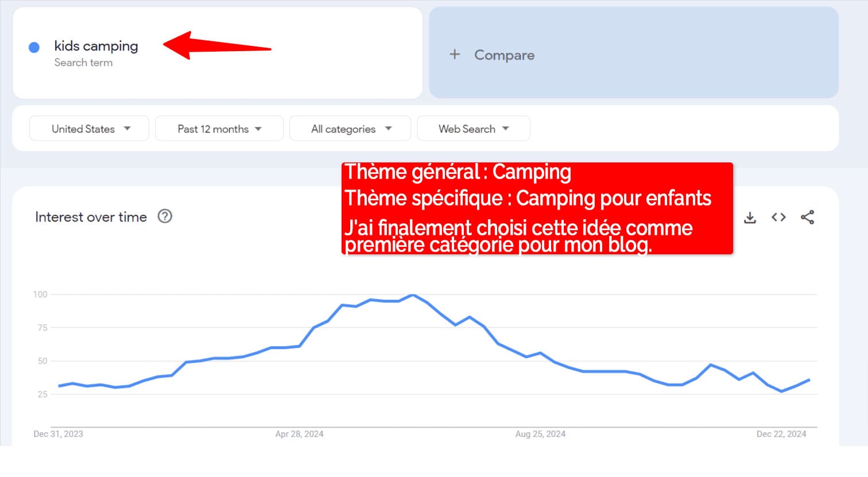
Task: Expand the Past 12 months time range
Action: tap(219, 129)
